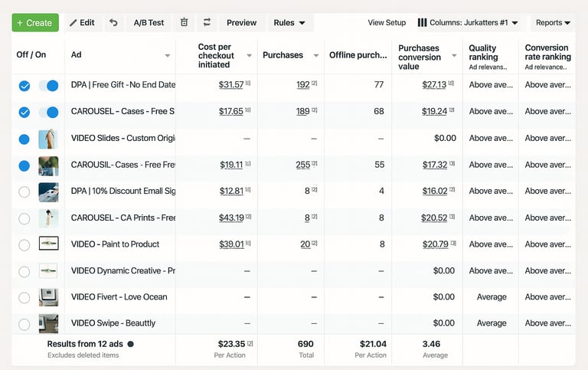Open the Purchases column dropdown arrow
The width and height of the screenshot is (588, 370).
click(316, 55)
